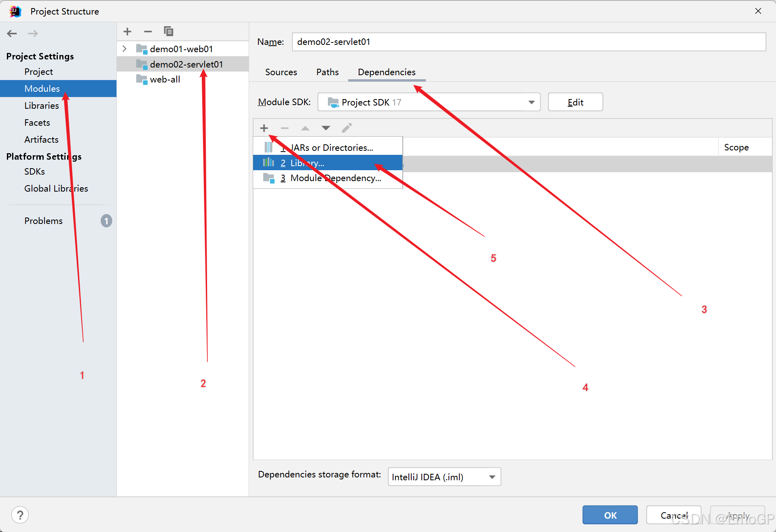
Task: Click the Cancel button
Action: coord(674,515)
